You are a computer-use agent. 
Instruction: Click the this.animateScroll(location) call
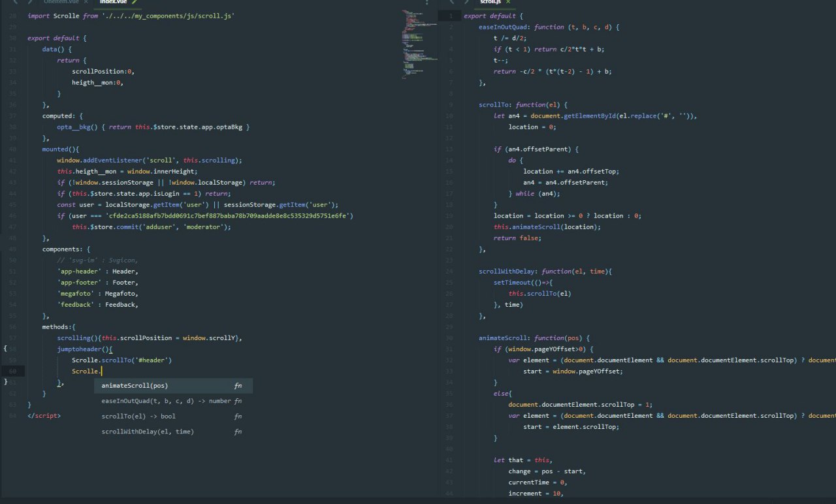click(547, 227)
